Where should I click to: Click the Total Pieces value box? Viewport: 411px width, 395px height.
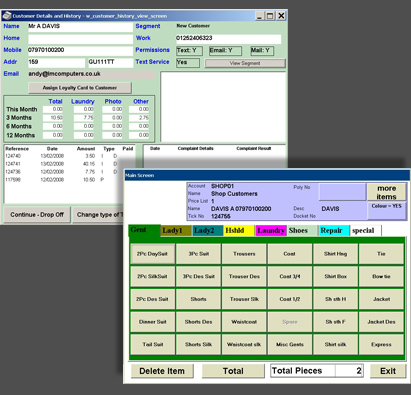[349, 371]
